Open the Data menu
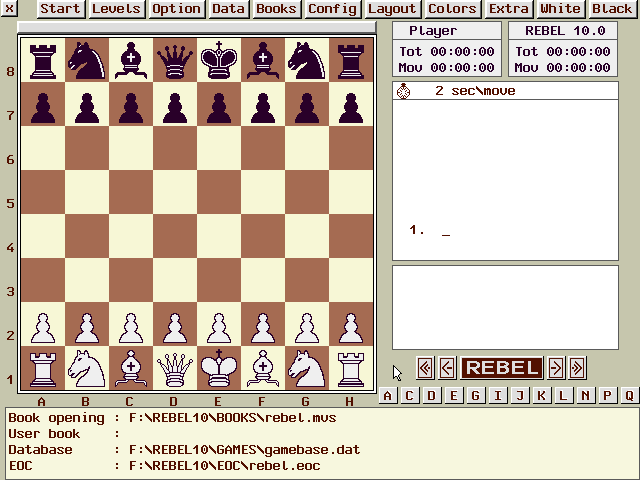Image resolution: width=640 pixels, height=480 pixels. pyautogui.click(x=229, y=9)
